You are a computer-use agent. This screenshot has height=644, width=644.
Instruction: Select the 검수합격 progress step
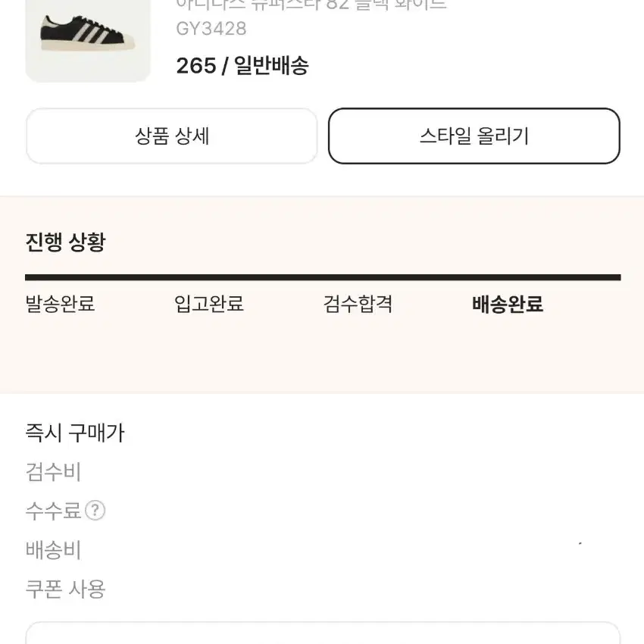point(358,304)
